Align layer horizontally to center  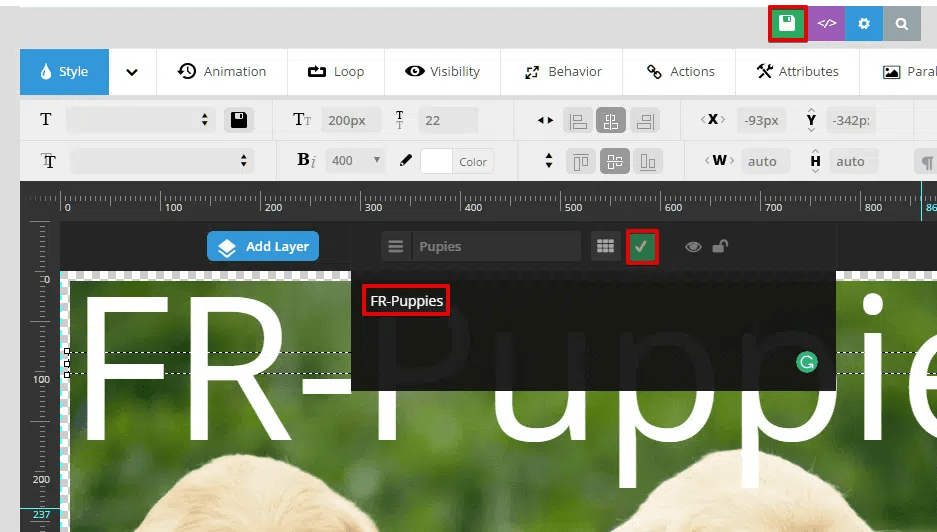click(611, 121)
